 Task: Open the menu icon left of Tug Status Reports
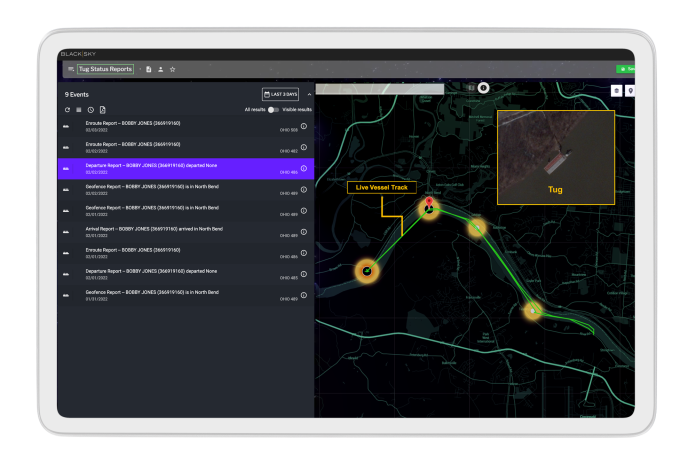click(70, 69)
